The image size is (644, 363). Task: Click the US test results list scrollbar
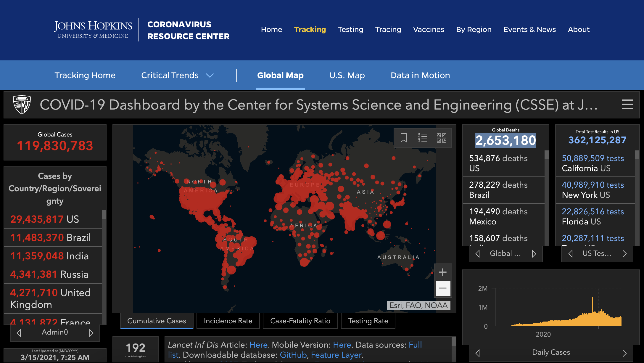click(637, 155)
